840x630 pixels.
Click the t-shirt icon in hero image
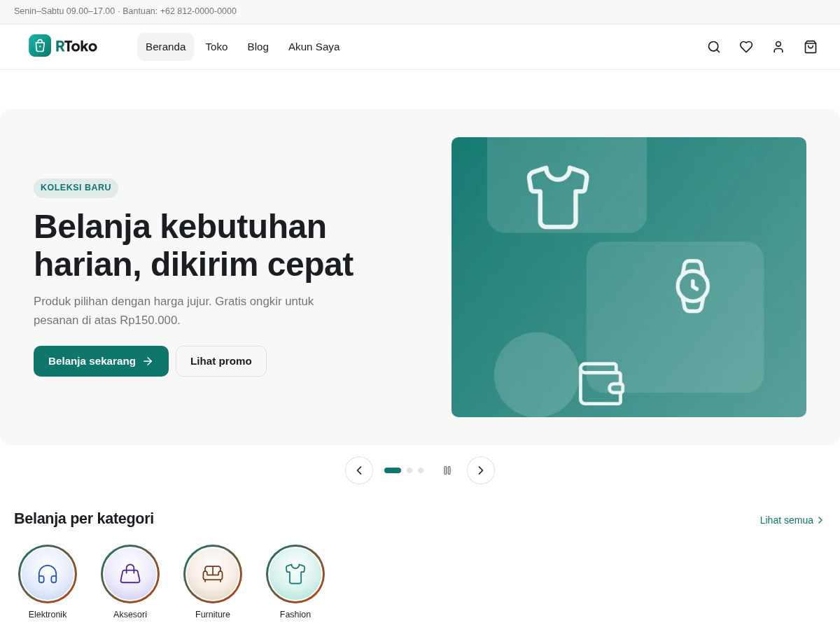[558, 197]
